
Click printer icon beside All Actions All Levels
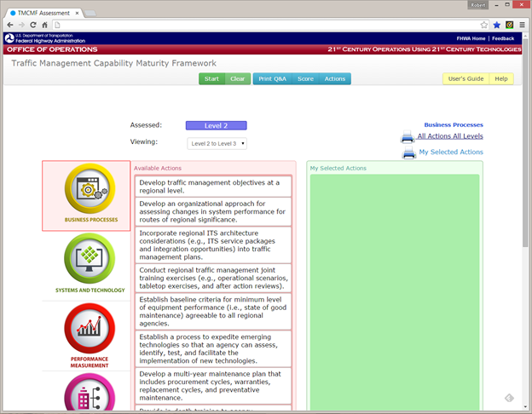[408, 136]
